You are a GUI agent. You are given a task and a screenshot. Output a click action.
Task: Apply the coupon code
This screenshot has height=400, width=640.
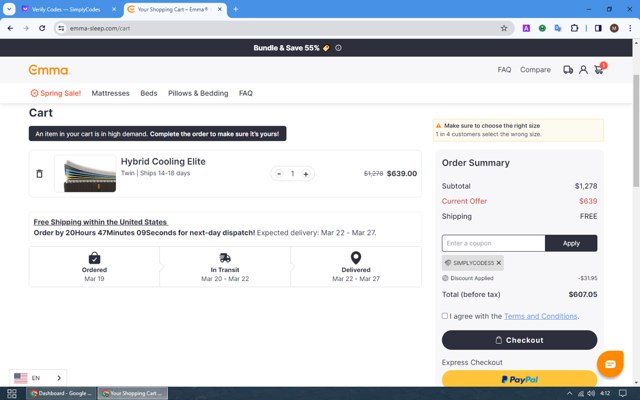click(571, 243)
